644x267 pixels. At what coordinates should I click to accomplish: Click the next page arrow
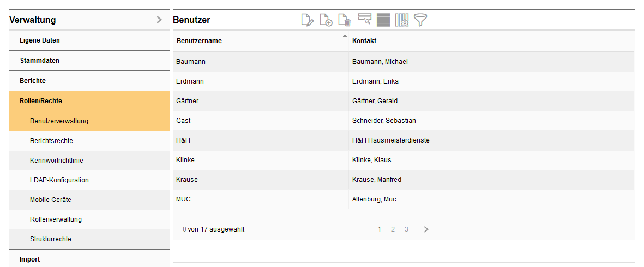[x=426, y=229]
